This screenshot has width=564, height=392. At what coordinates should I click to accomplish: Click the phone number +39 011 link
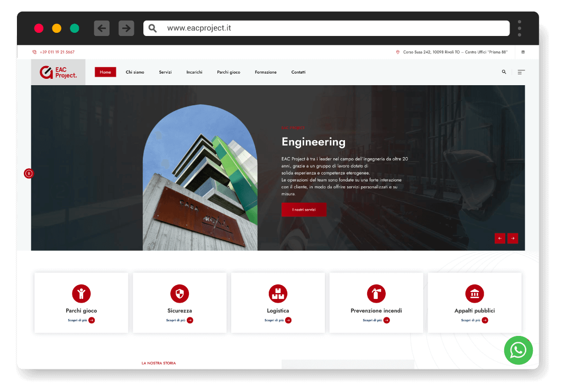[57, 52]
